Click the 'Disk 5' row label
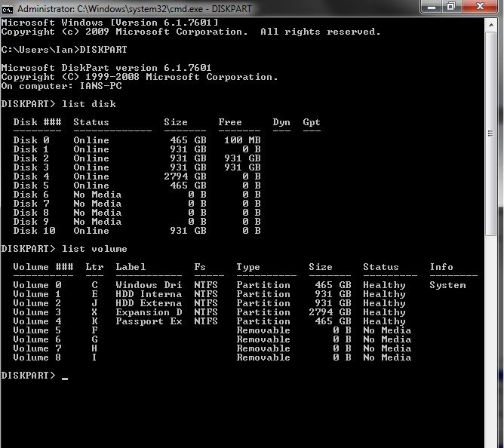This screenshot has width=504, height=448. point(31,186)
